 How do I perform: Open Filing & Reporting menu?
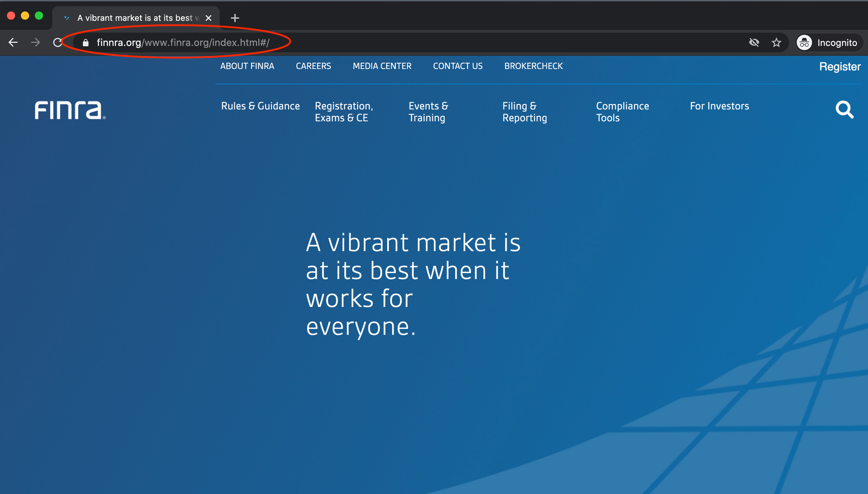[525, 112]
